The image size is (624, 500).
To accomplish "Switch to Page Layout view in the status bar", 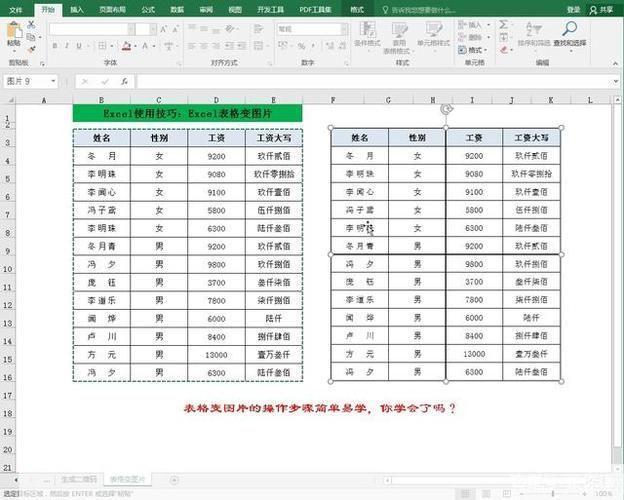I will coord(486,494).
